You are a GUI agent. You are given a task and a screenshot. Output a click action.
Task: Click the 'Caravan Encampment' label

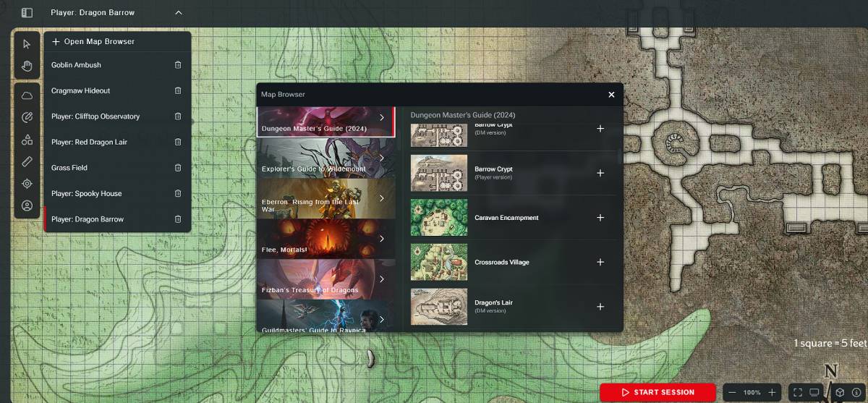coord(506,218)
